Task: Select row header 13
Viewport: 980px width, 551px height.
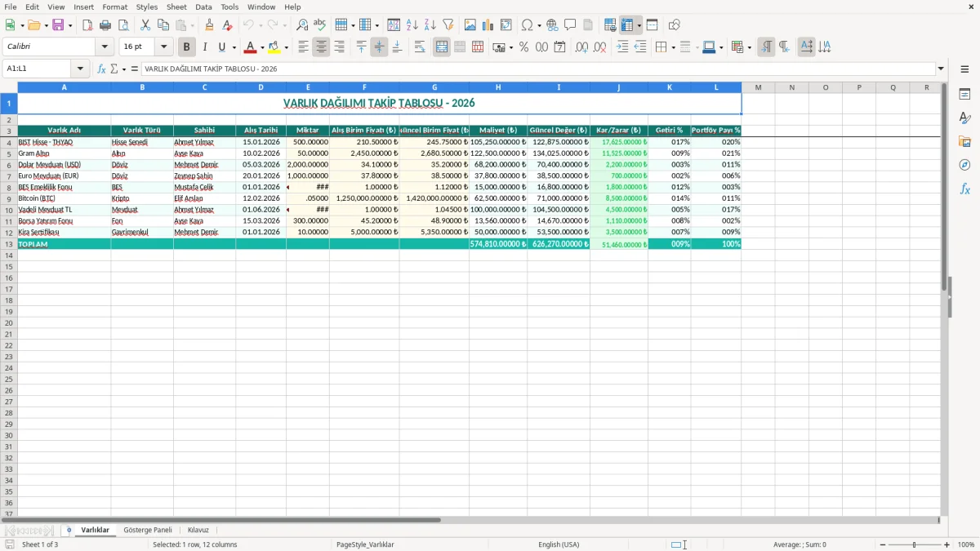Action: coord(9,244)
